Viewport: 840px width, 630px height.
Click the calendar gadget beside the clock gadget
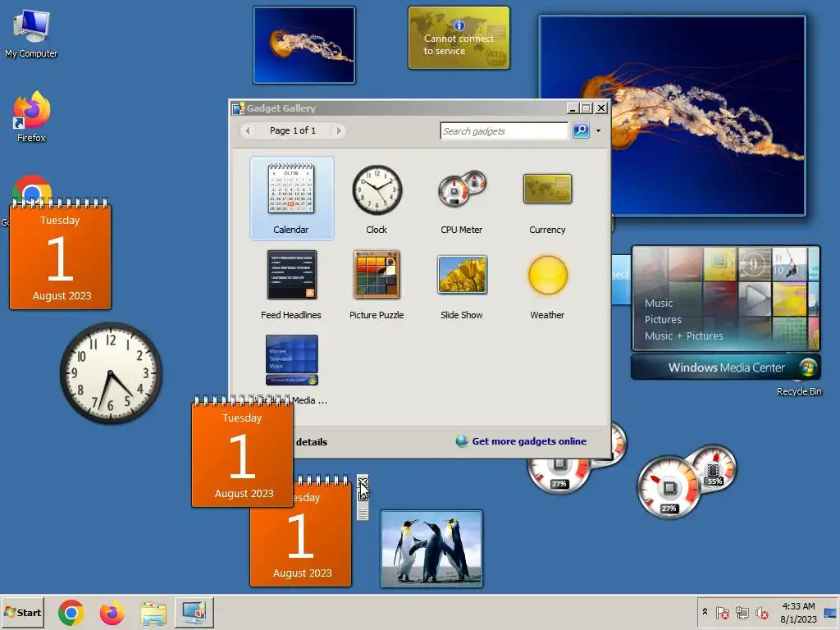click(x=60, y=254)
